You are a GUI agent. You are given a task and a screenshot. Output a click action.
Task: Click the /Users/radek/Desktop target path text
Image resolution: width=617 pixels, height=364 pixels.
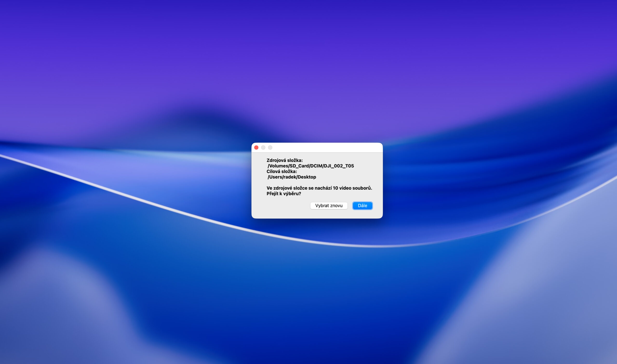(292, 177)
